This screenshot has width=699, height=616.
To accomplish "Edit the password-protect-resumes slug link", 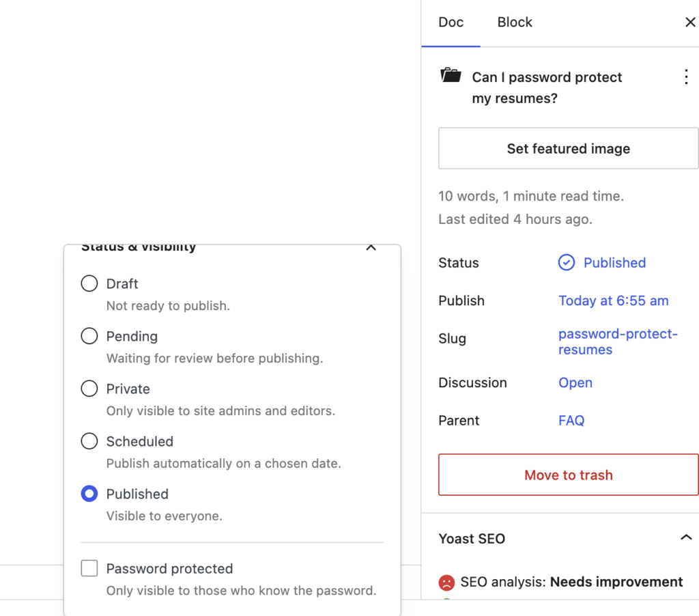I will tap(618, 341).
